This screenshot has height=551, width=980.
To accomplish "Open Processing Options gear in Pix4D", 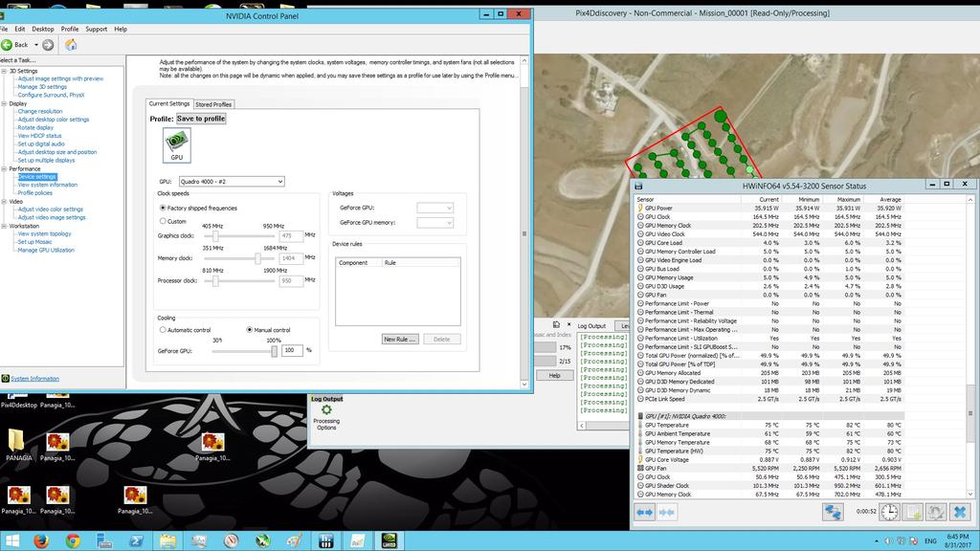I will pos(326,410).
